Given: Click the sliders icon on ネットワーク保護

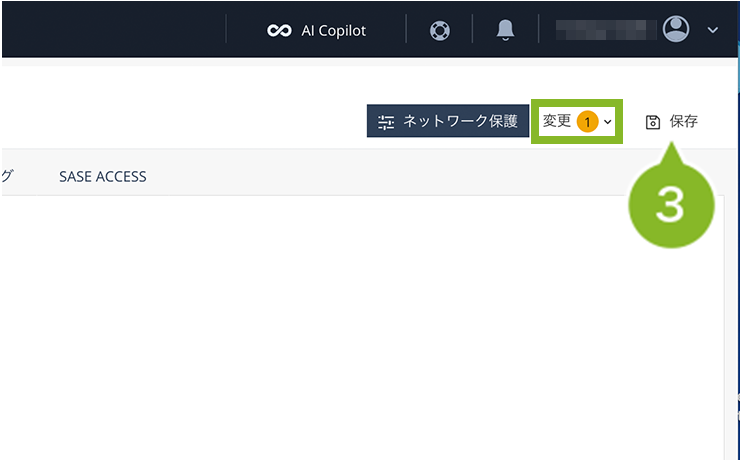Looking at the screenshot, I should tap(386, 122).
